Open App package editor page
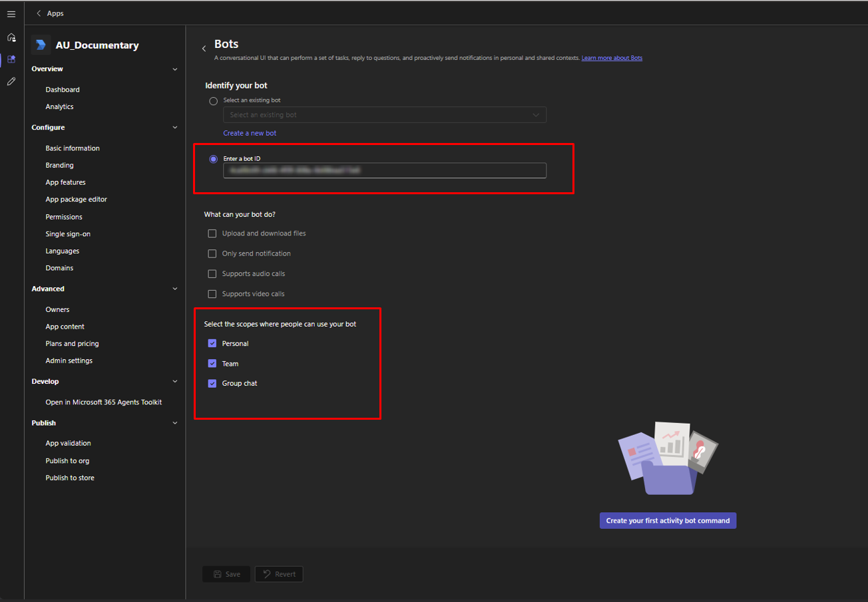868x602 pixels. (x=76, y=200)
